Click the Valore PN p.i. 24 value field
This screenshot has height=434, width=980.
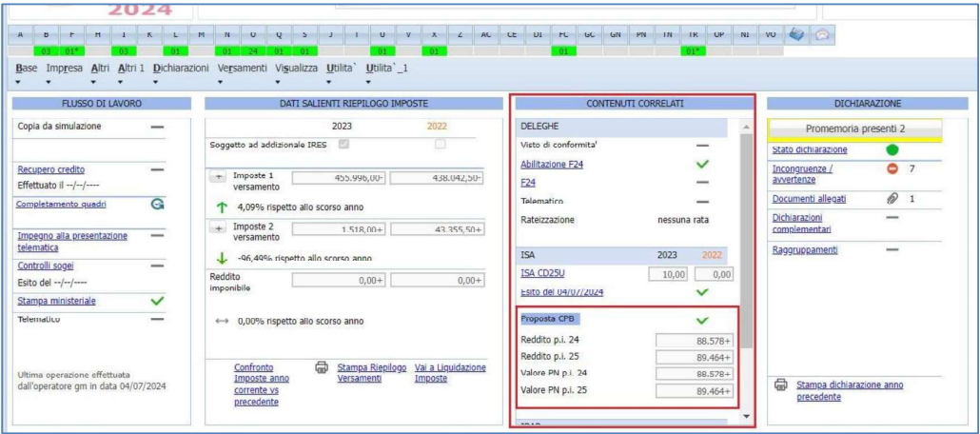coord(695,373)
